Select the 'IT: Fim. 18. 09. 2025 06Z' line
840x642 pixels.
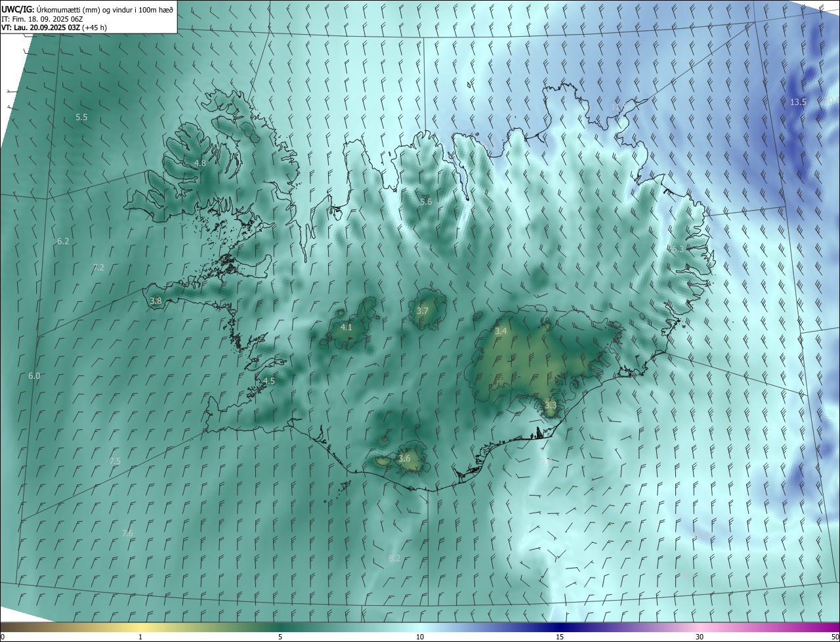(42, 19)
